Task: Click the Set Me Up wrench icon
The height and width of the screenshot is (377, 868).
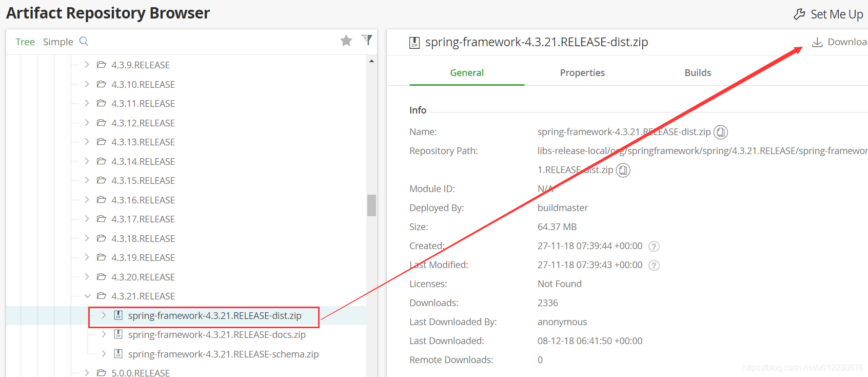Action: pyautogui.click(x=799, y=14)
